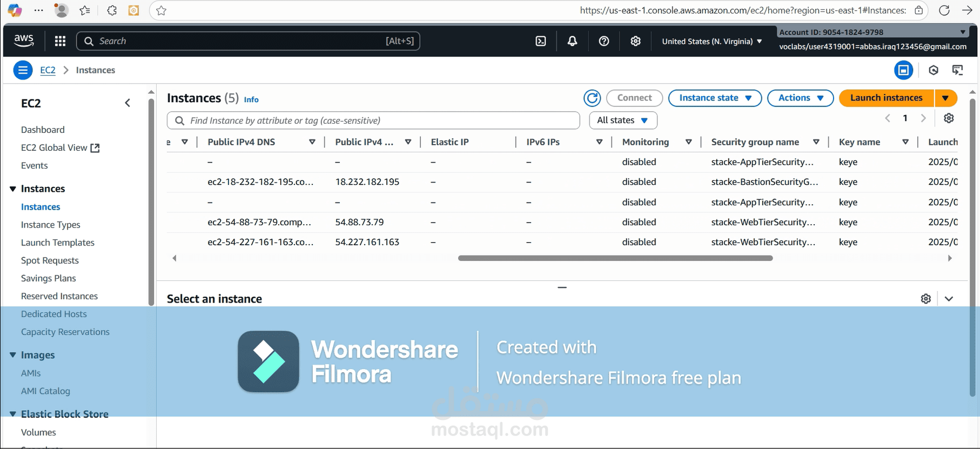Click the Instances link in sidebar
The image size is (980, 449).
tap(41, 207)
